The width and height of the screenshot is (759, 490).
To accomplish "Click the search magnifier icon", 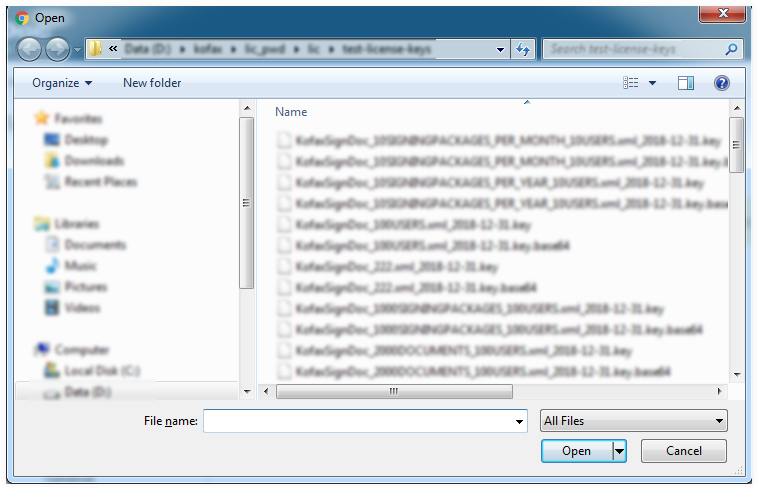I will click(731, 49).
